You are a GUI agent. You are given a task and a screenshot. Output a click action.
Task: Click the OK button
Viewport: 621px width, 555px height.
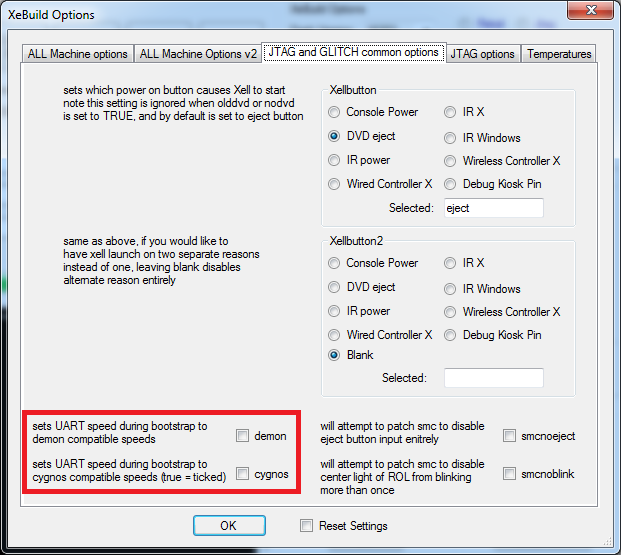(228, 525)
